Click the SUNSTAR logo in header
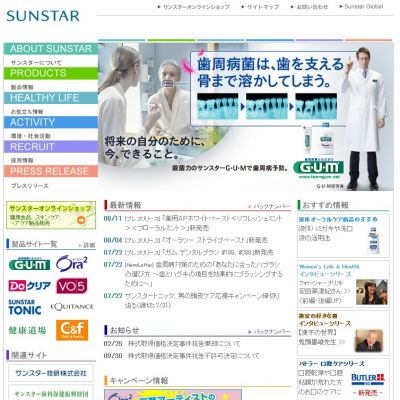 [43, 16]
